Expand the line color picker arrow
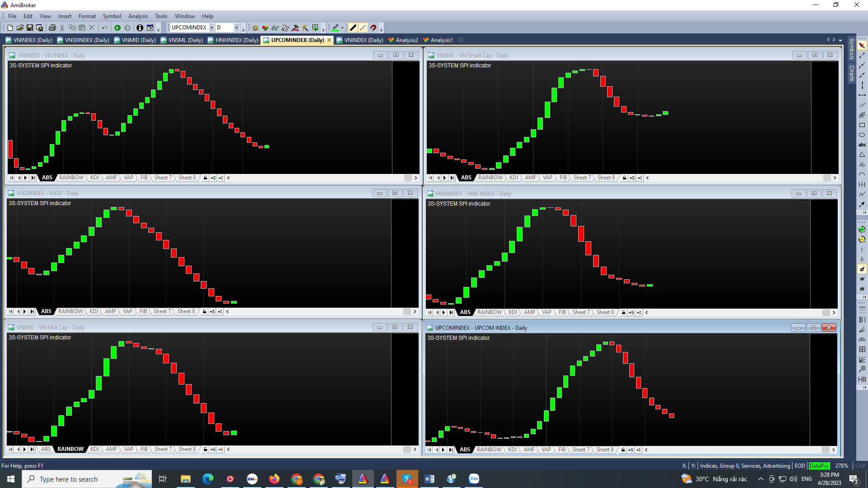The image size is (868, 488). click(342, 28)
